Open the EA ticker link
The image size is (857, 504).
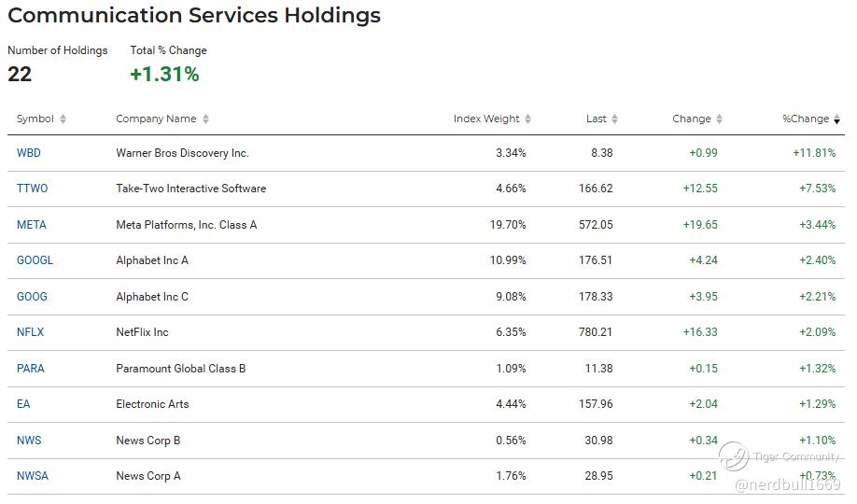(23, 404)
